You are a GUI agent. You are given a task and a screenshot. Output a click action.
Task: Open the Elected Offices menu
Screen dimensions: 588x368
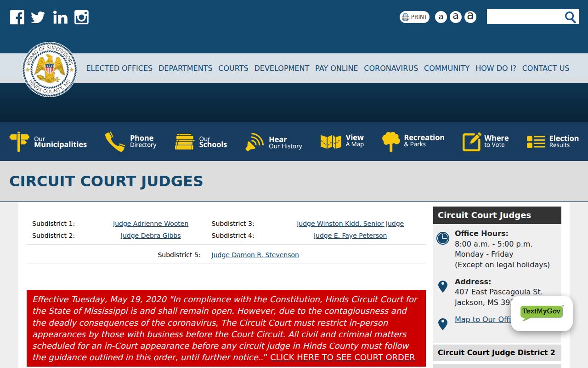119,68
